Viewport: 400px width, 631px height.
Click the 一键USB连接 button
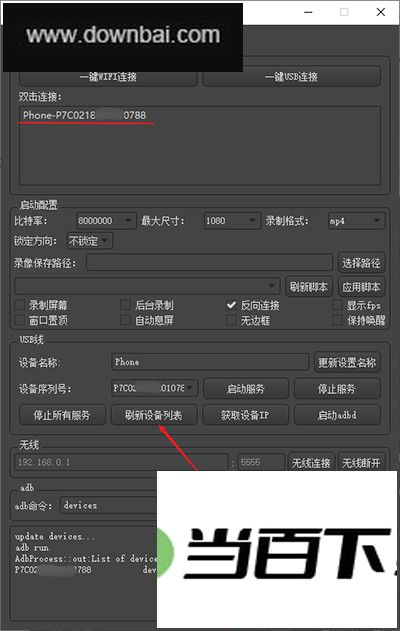pos(291,77)
